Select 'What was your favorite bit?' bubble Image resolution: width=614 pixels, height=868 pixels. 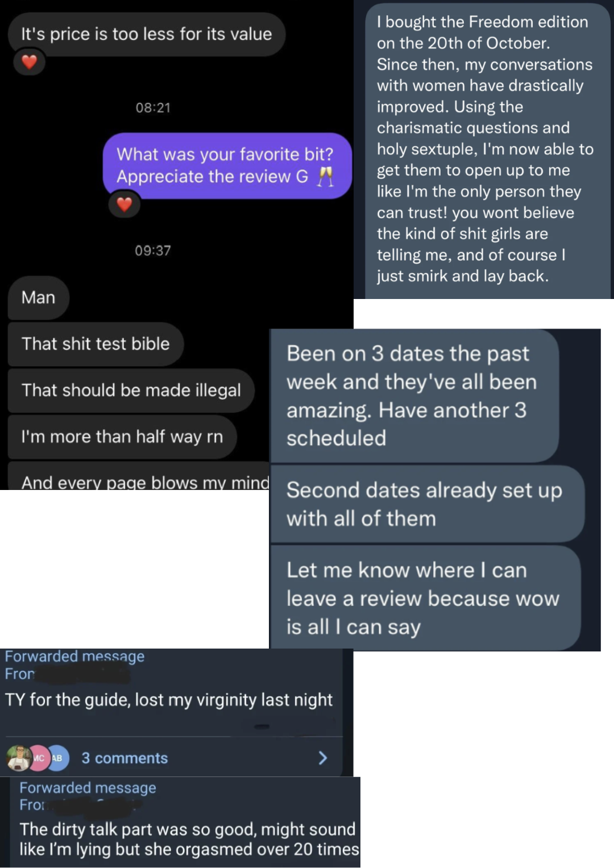(227, 165)
